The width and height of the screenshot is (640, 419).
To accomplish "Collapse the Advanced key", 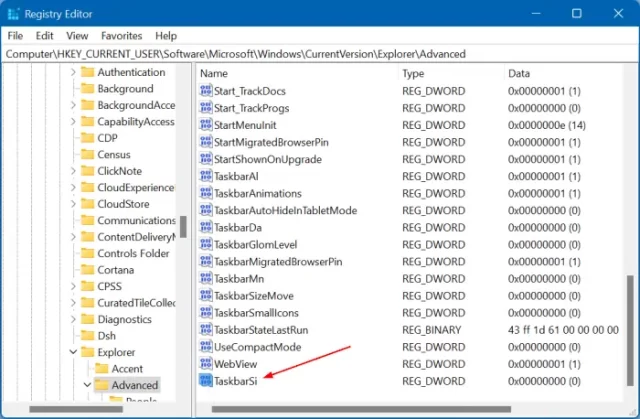I will click(x=87, y=385).
